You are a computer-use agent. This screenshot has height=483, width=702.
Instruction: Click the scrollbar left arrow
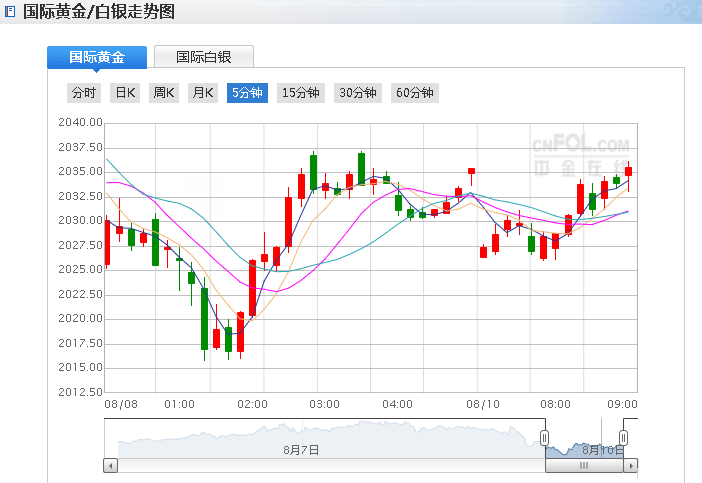click(111, 466)
